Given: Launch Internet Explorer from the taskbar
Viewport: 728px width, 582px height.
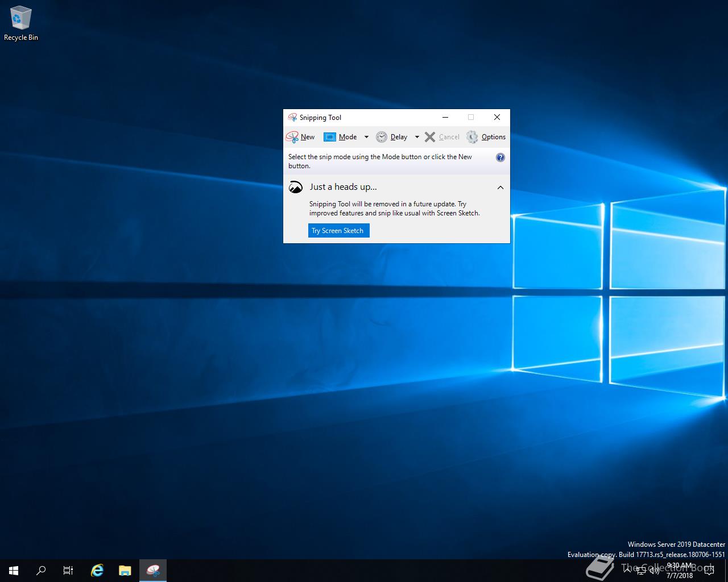Looking at the screenshot, I should [x=97, y=571].
